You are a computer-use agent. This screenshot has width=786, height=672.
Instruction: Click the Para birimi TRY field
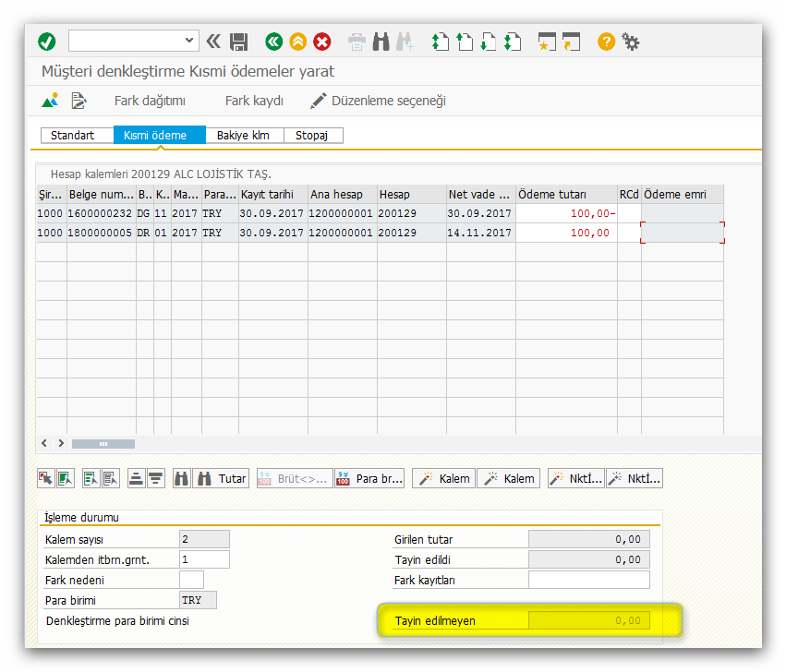pyautogui.click(x=198, y=600)
